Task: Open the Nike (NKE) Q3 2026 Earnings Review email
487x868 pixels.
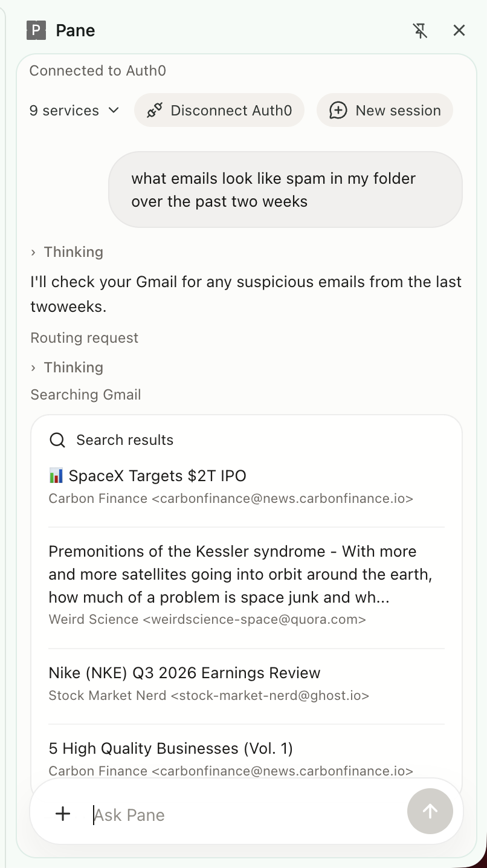Action: click(184, 673)
